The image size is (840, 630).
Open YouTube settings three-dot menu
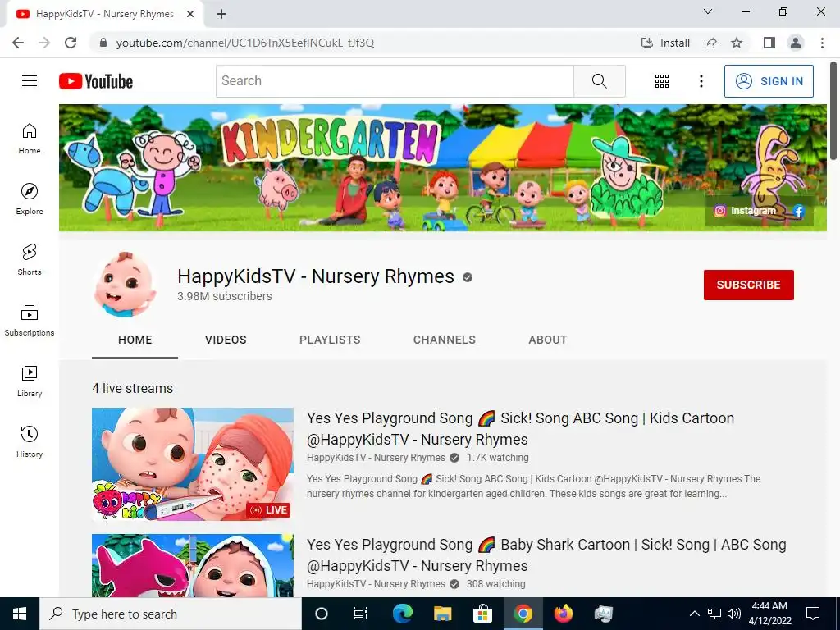(701, 81)
